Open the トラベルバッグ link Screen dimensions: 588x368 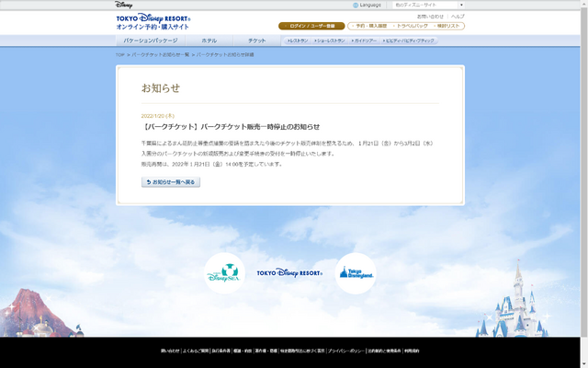pyautogui.click(x=411, y=26)
